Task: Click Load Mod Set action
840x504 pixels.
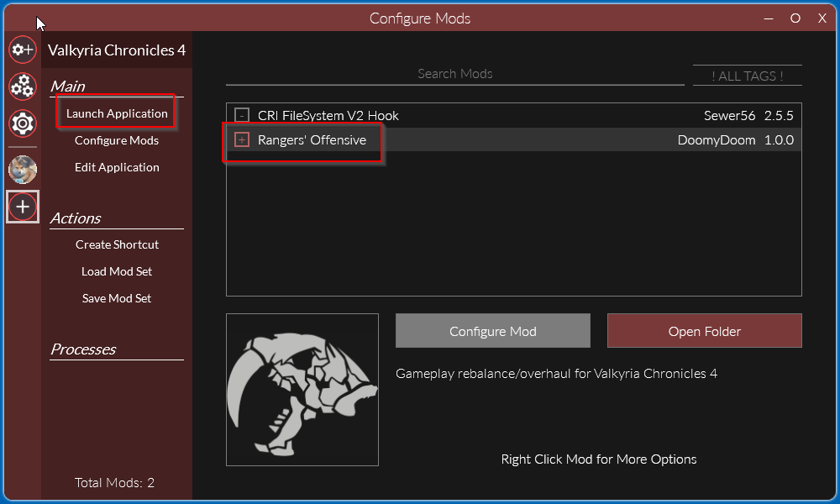Action: (x=117, y=271)
